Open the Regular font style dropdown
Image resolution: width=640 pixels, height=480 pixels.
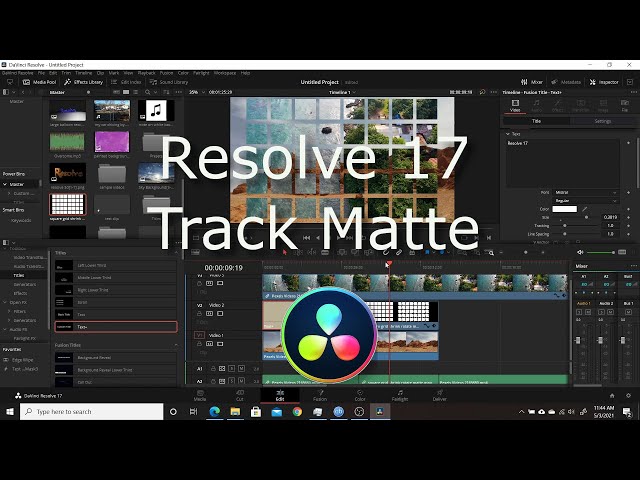(x=586, y=201)
